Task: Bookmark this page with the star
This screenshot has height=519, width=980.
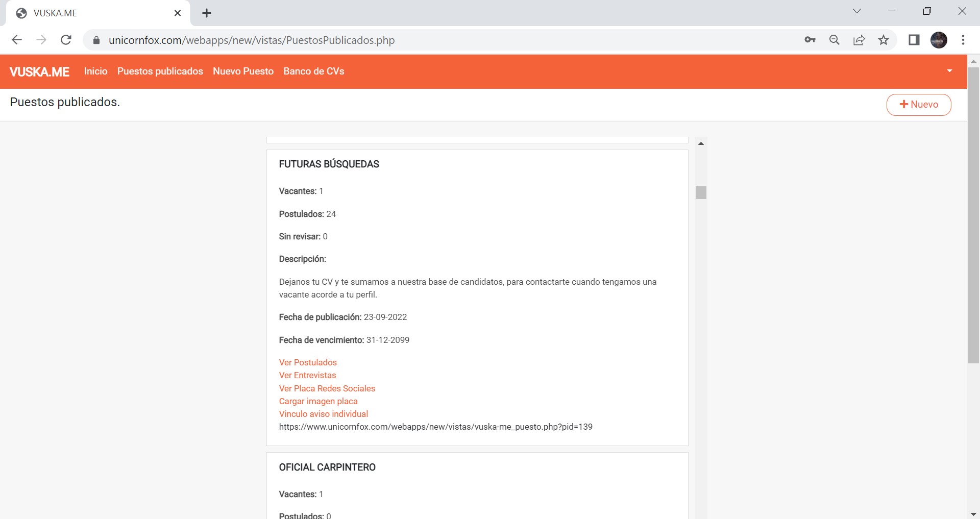Action: (884, 40)
